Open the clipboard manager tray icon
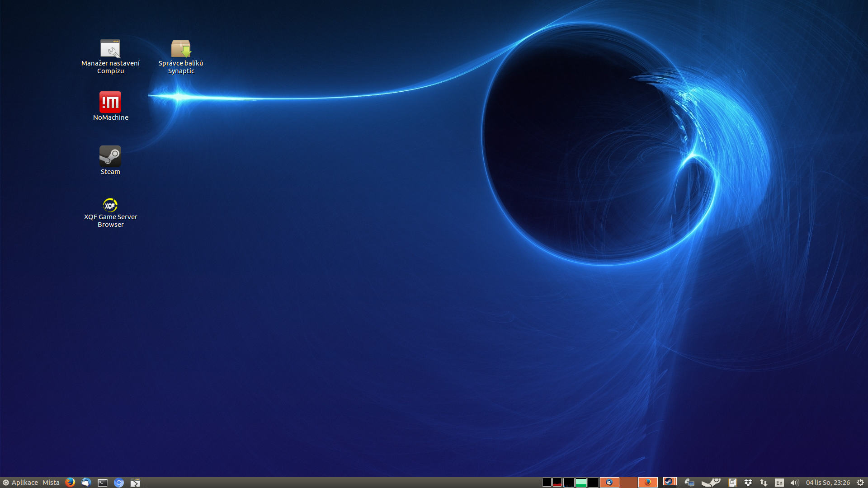Screen dimensions: 868x488 click(732, 483)
